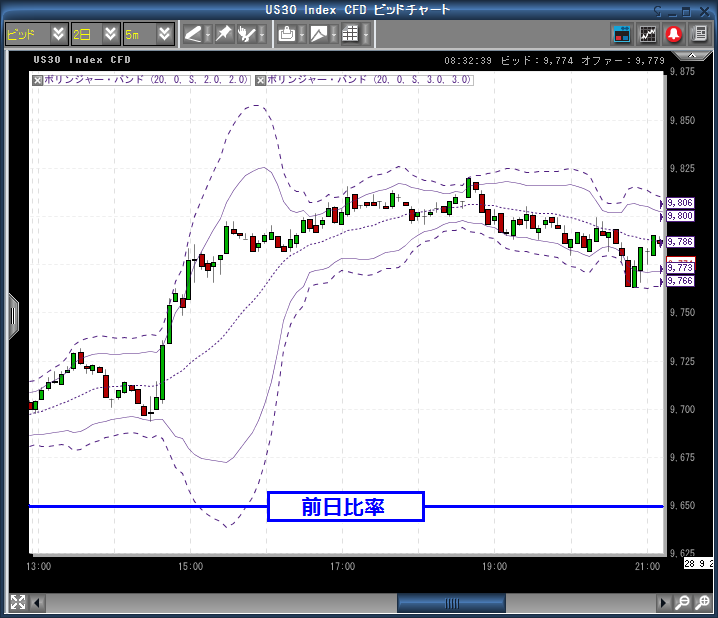
Task: Remove the Bollinger Band 3.0 indicator
Action: click(261, 79)
